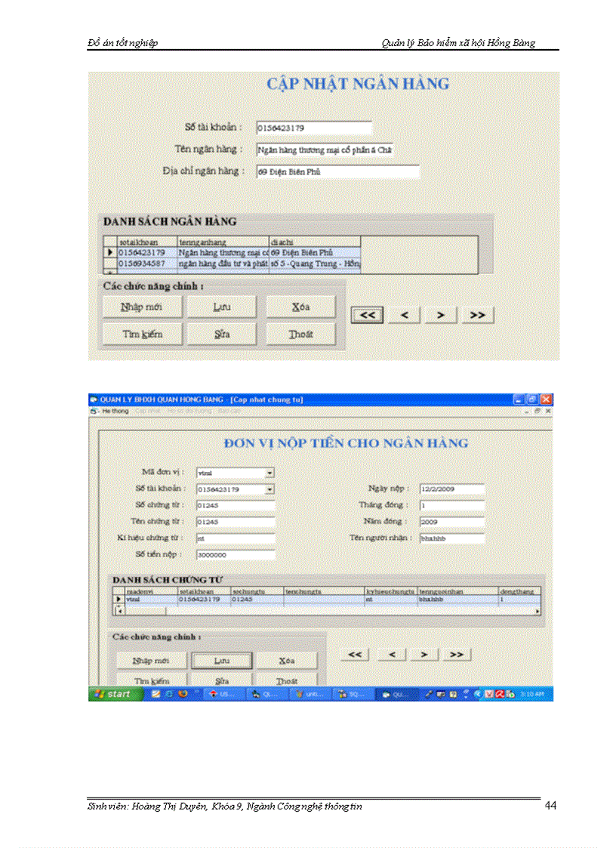Jump to first record with the << button
This screenshot has height=848, width=616.
coord(355,654)
